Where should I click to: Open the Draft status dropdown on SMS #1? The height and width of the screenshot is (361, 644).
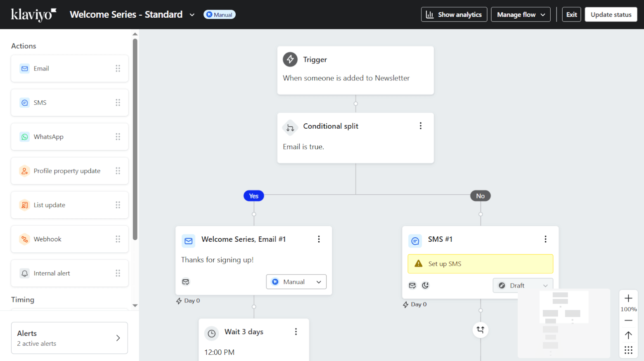523,285
